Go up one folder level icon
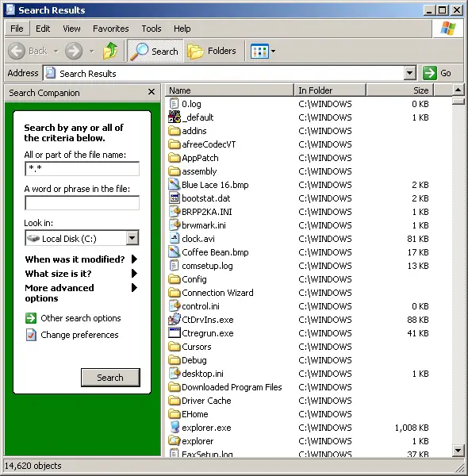The image size is (468, 476). 110,51
